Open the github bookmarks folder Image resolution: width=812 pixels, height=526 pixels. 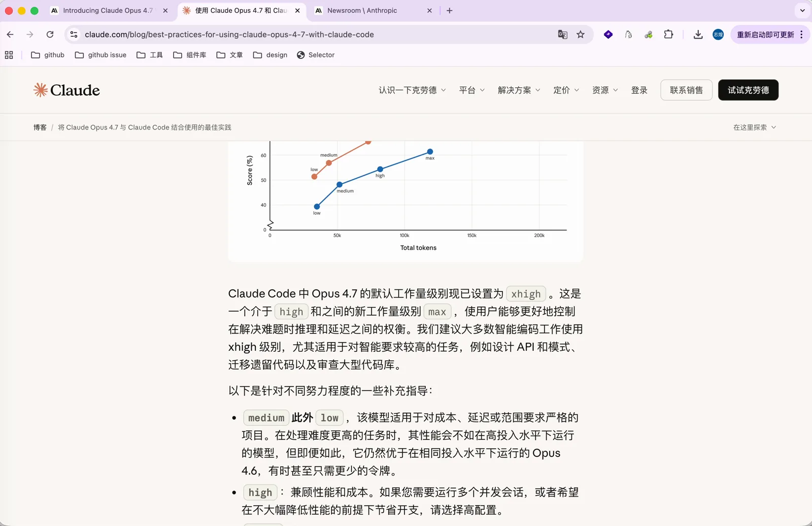tap(48, 55)
